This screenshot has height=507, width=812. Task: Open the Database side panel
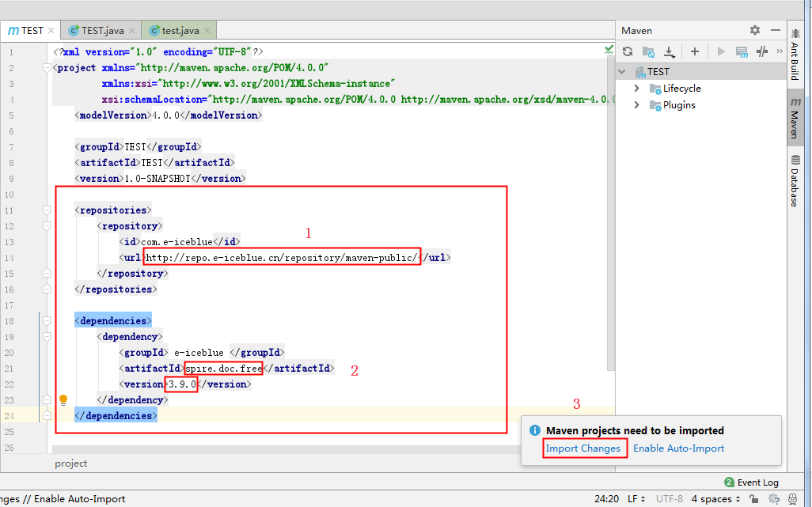pos(795,180)
